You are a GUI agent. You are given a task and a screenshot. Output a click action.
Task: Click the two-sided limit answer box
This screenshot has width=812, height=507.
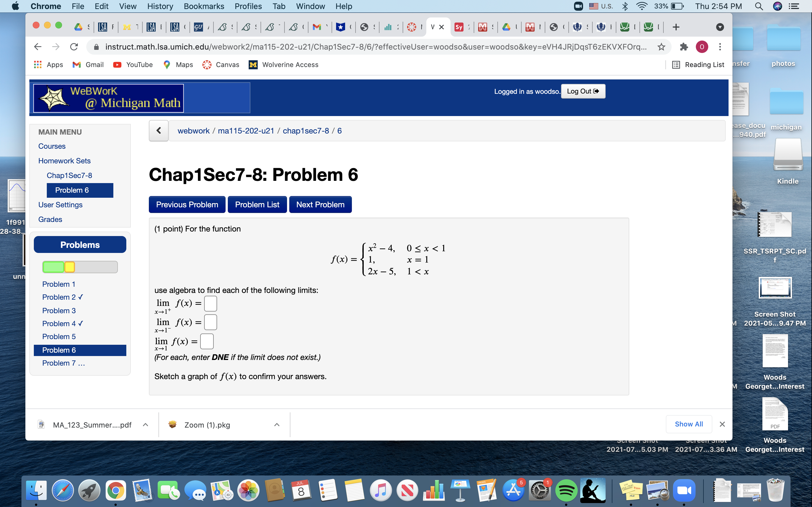pos(207,341)
